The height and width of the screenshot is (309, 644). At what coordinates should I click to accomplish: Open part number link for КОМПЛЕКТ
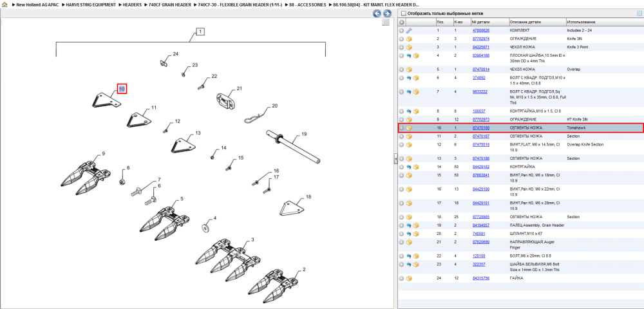(480, 30)
